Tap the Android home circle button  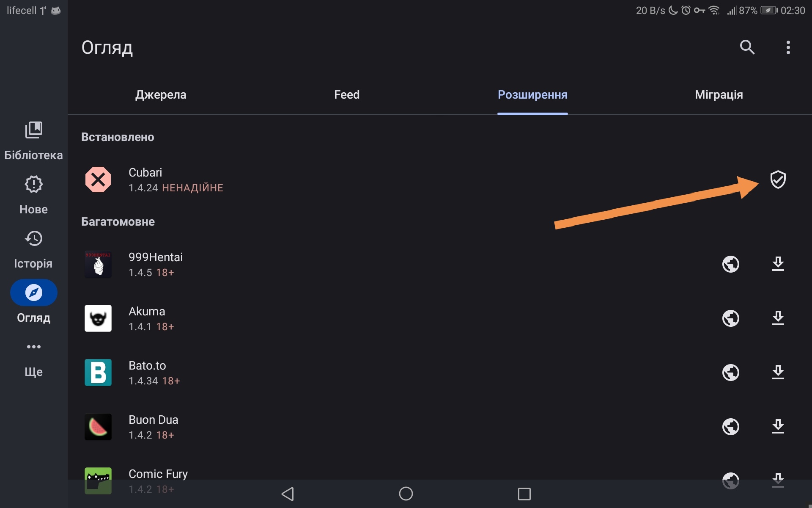[406, 494]
